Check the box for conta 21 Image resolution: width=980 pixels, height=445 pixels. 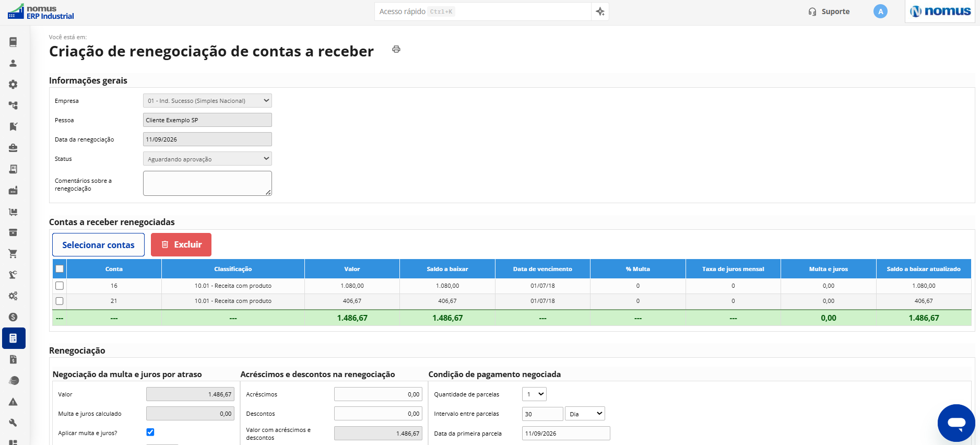click(x=60, y=301)
